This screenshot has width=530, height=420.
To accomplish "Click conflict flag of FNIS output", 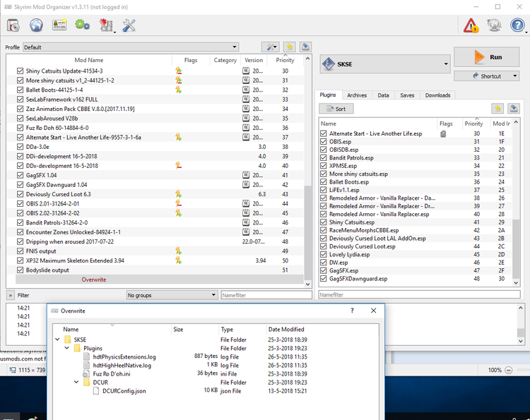I will [x=179, y=251].
